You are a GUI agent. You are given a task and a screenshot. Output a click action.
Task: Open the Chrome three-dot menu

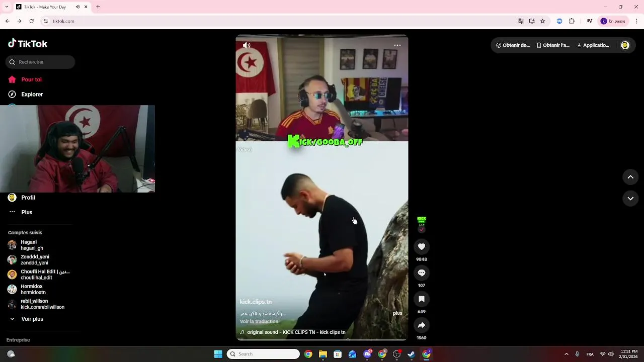(x=637, y=21)
